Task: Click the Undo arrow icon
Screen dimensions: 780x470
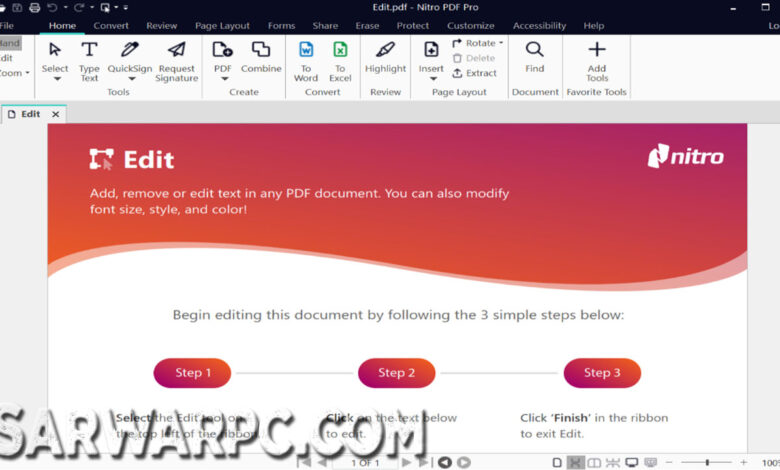Action: tap(52, 7)
